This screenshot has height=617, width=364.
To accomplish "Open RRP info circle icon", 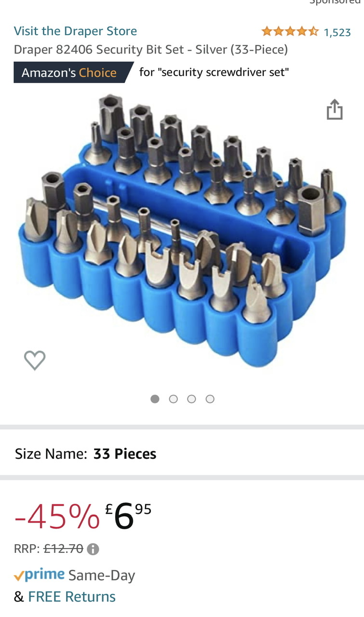I will pos(93,549).
